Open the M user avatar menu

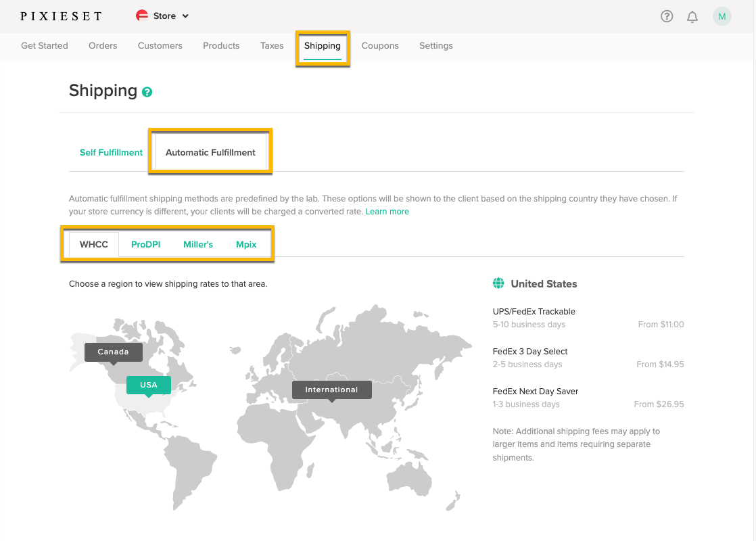tap(722, 16)
